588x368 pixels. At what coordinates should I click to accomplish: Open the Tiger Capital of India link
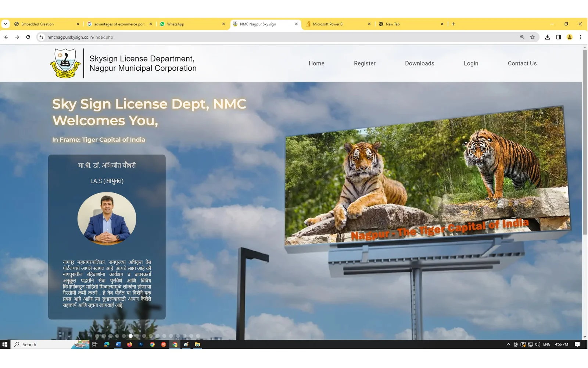click(98, 139)
